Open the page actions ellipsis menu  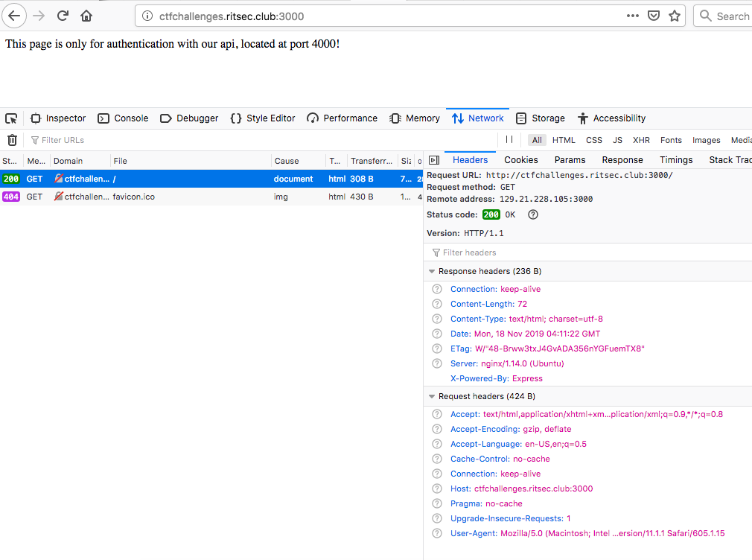[632, 16]
